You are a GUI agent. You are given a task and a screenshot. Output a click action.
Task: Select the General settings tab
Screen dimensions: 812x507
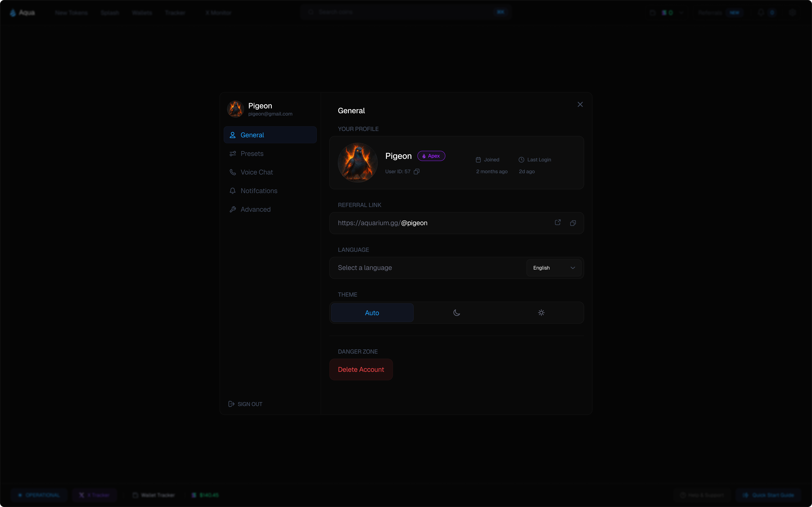pos(270,135)
